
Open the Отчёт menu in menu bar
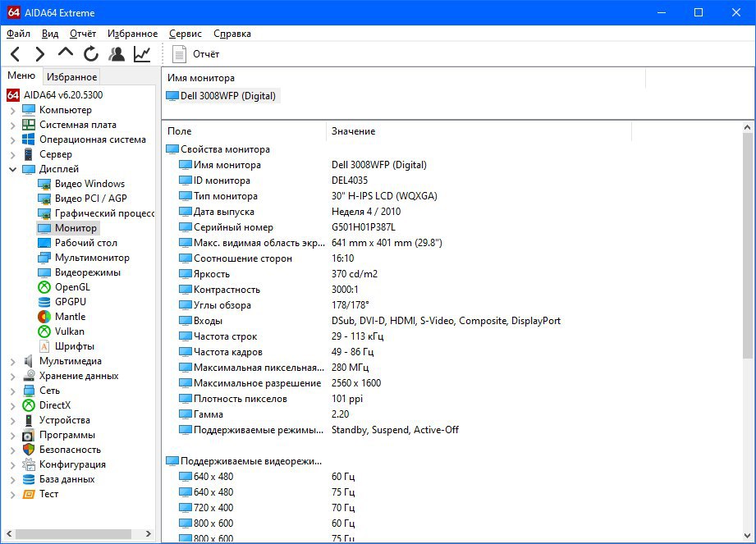pyautogui.click(x=83, y=34)
